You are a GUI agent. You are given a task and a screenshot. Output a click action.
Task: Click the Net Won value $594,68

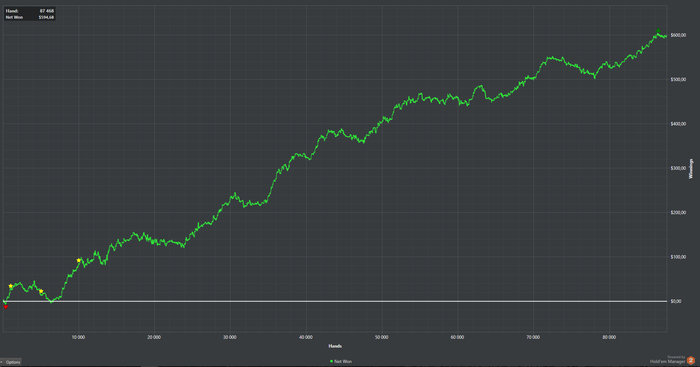click(x=46, y=17)
